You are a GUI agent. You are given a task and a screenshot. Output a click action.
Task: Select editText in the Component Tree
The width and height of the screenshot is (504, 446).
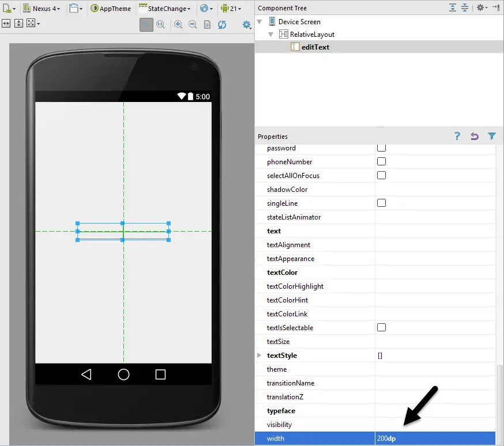[315, 47]
